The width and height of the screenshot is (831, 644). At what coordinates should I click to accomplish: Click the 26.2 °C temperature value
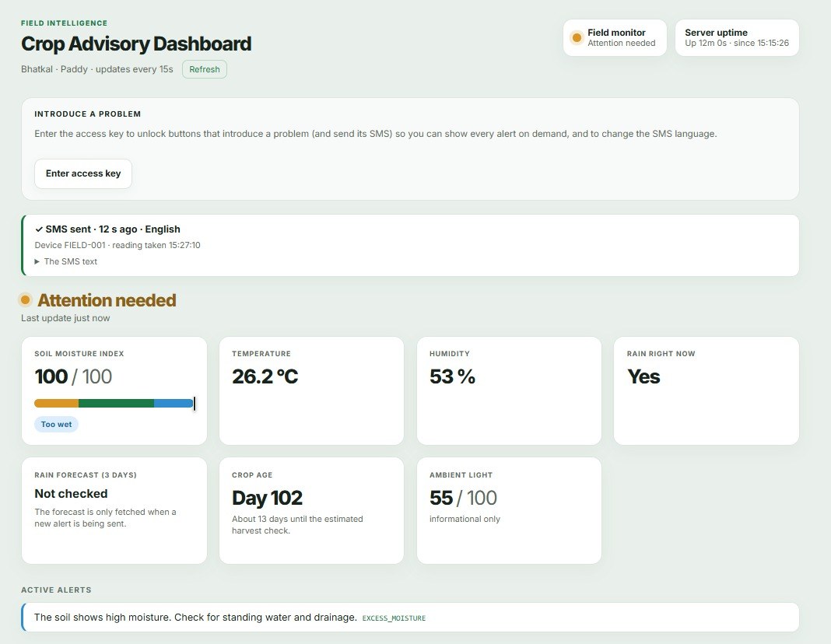point(265,376)
